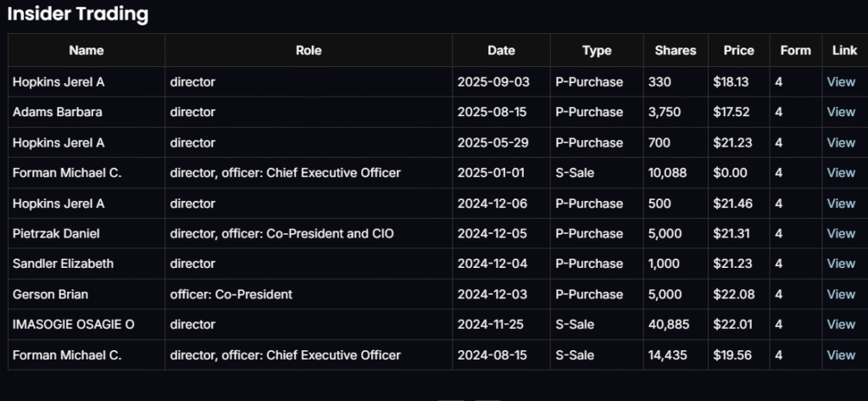Click the Shares column header
The width and height of the screenshot is (868, 401).
tap(676, 51)
